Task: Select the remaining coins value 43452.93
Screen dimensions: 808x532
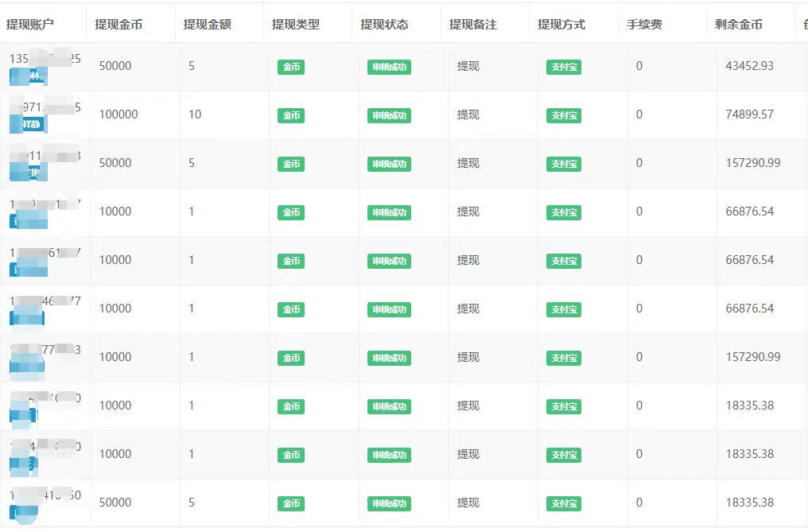Action: click(x=750, y=66)
